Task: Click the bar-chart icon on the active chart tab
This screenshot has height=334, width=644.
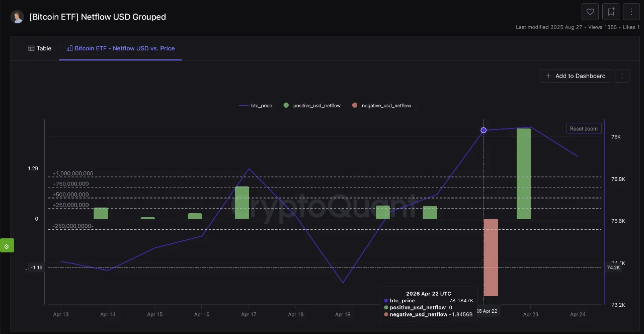Action: pyautogui.click(x=69, y=48)
